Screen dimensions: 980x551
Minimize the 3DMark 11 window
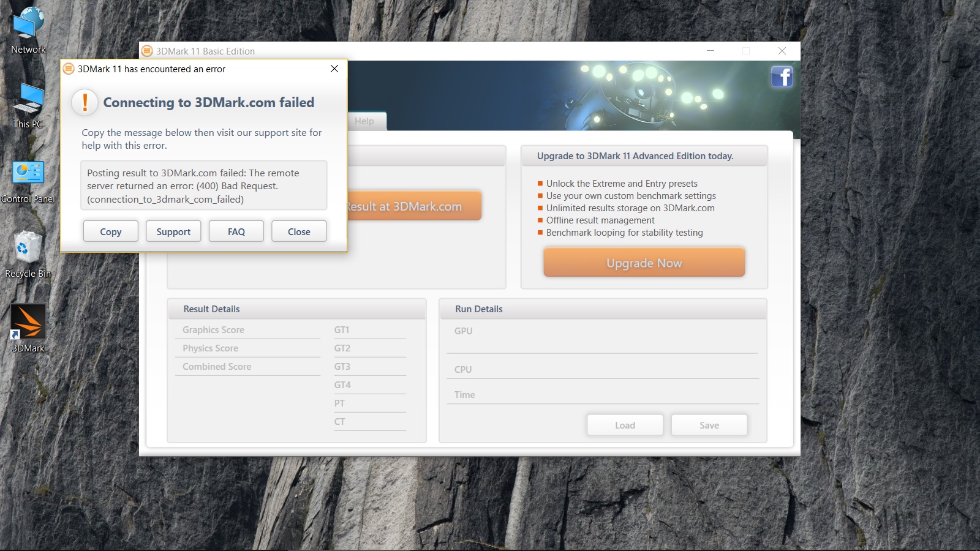point(710,51)
